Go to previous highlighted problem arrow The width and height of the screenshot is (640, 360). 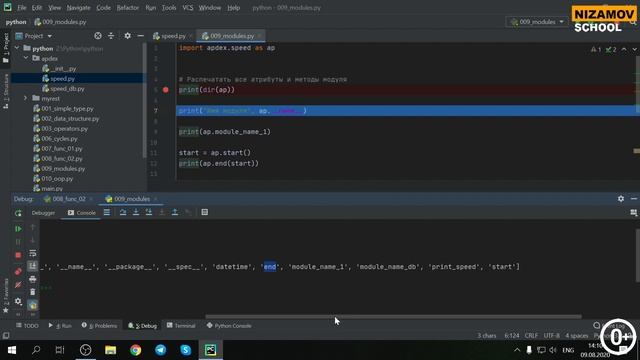click(x=624, y=49)
